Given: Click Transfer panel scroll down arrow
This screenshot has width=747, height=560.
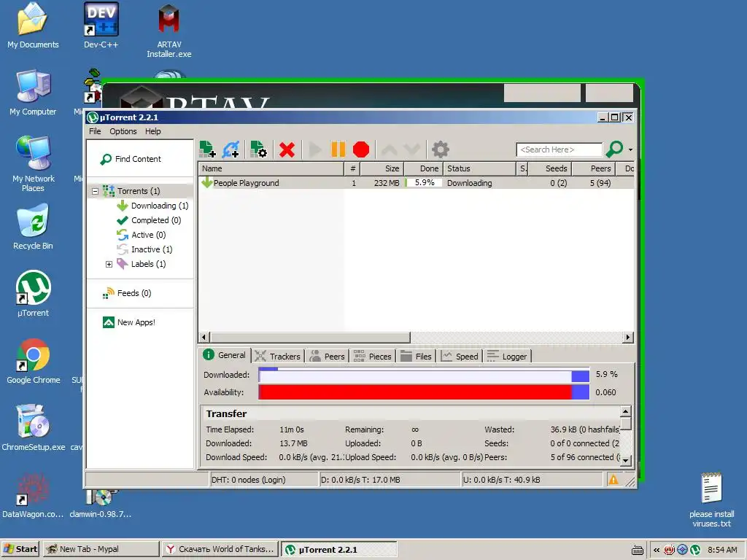Looking at the screenshot, I should [626, 461].
